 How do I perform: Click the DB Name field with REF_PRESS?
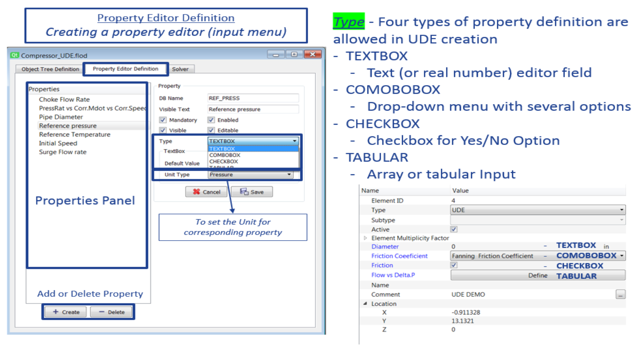click(x=253, y=98)
